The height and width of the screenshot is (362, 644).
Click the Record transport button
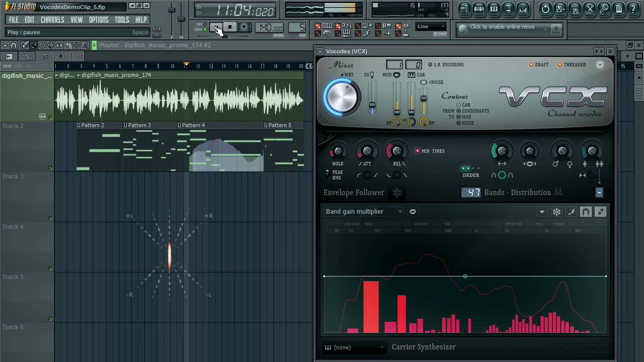point(244,27)
